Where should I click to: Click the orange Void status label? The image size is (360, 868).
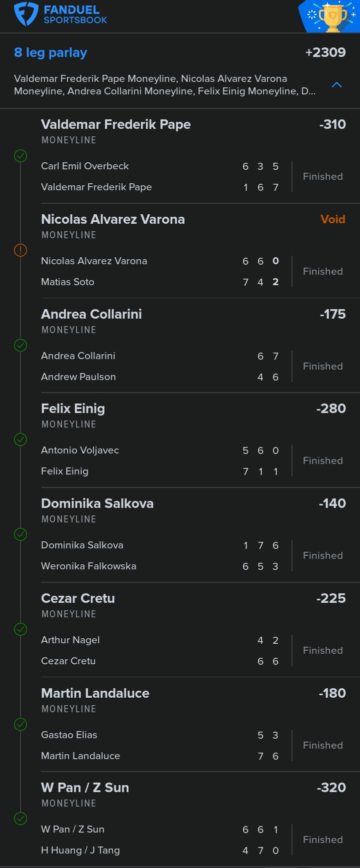(332, 219)
